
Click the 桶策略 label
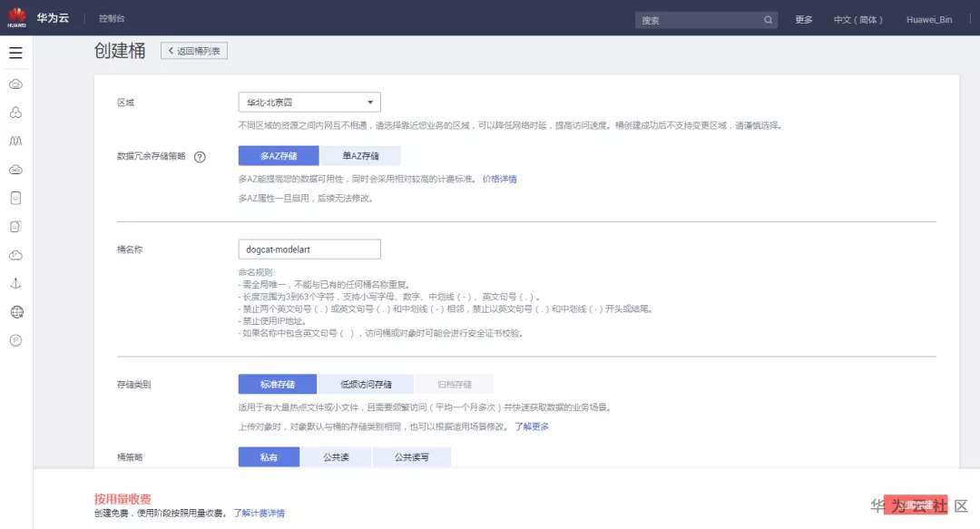(x=130, y=457)
